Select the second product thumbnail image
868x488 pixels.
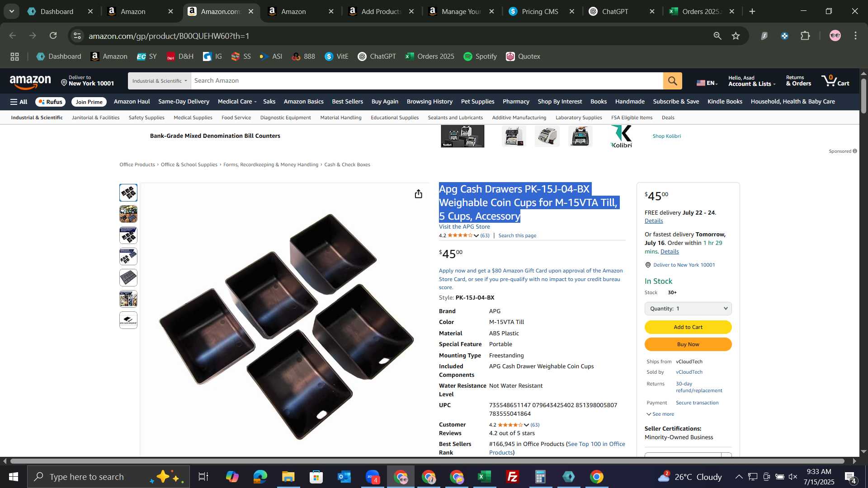128,214
